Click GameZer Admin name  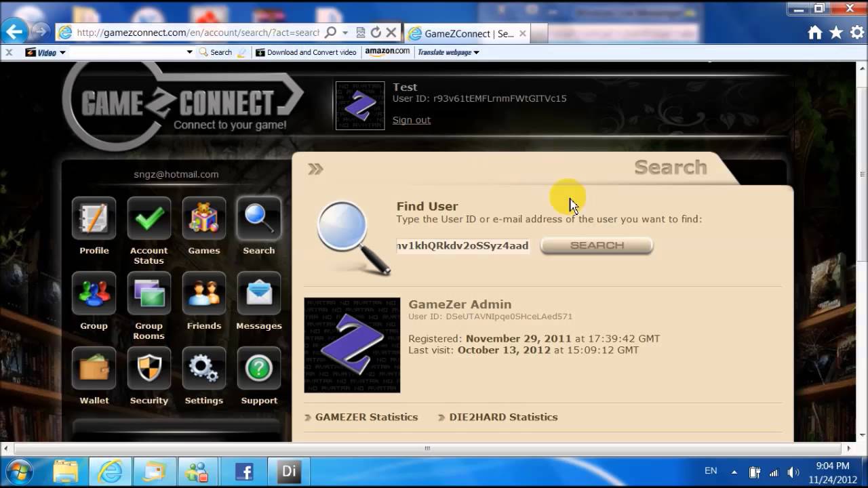click(x=460, y=304)
